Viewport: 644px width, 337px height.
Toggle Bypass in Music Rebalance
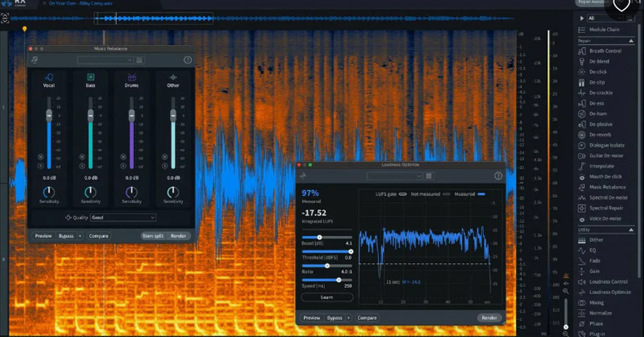(x=67, y=236)
